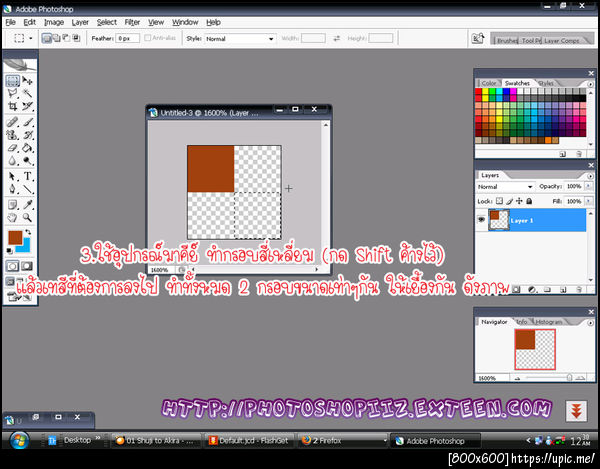
Task: Select the Notes tool
Action: (x=12, y=205)
